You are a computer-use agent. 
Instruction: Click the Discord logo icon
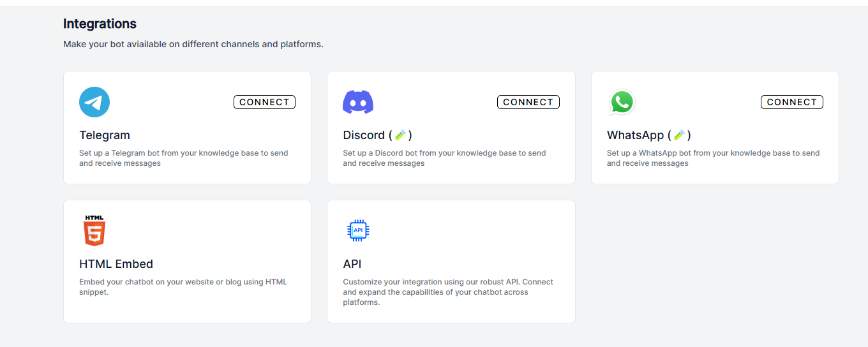pos(358,102)
